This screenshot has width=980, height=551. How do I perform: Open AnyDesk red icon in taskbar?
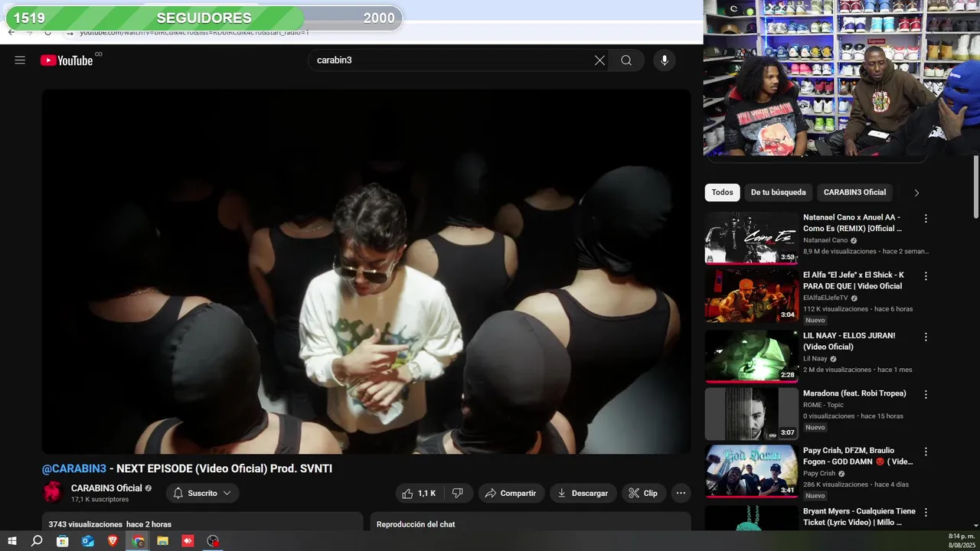coord(188,541)
